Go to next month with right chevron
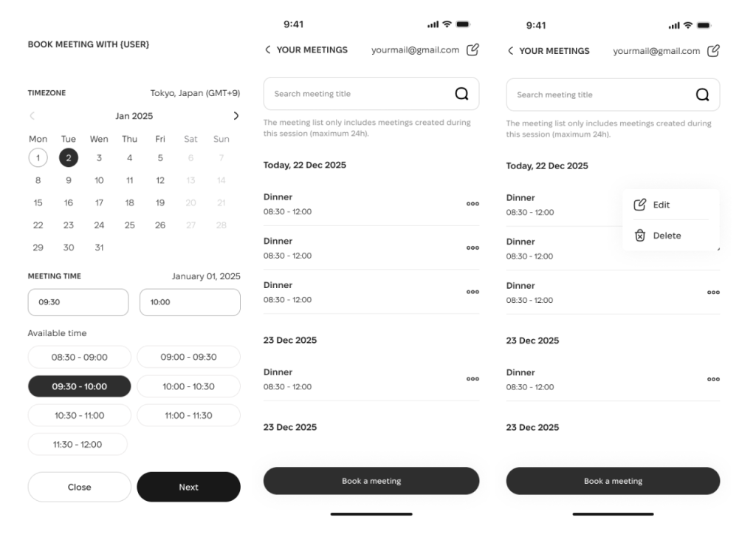This screenshot has width=756, height=543. point(236,116)
